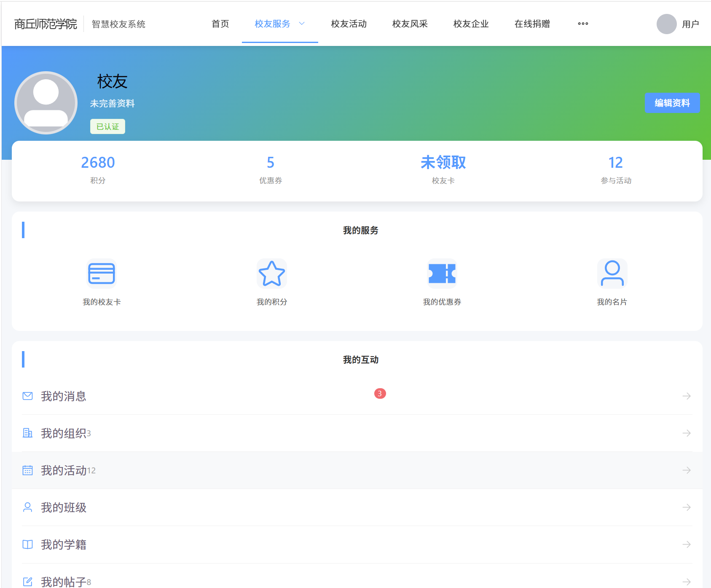Open the 我的学籍 row label
The width and height of the screenshot is (711, 588).
64,545
